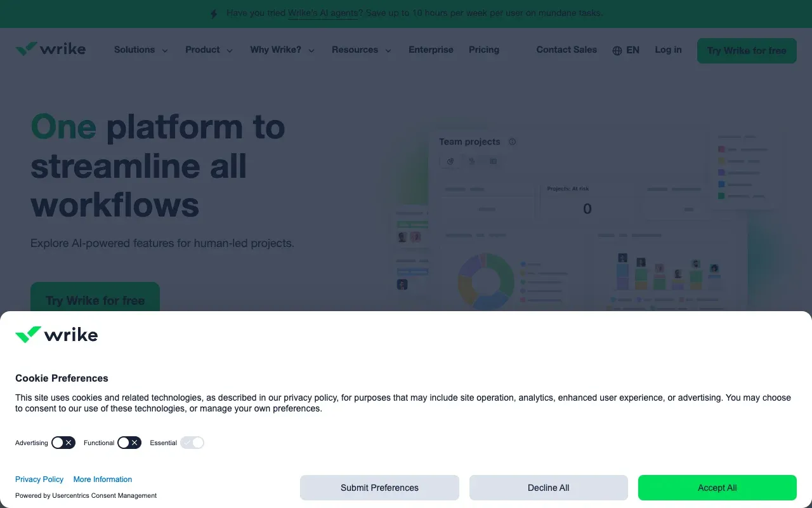The image size is (812, 508).
Task: Expand the Resources dropdown menu
Action: pos(361,50)
